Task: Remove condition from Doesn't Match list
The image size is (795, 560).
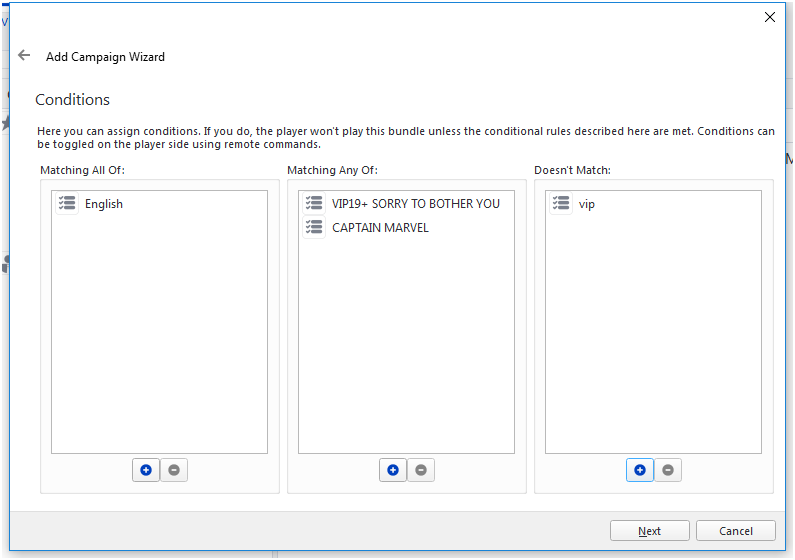Action: click(x=668, y=470)
